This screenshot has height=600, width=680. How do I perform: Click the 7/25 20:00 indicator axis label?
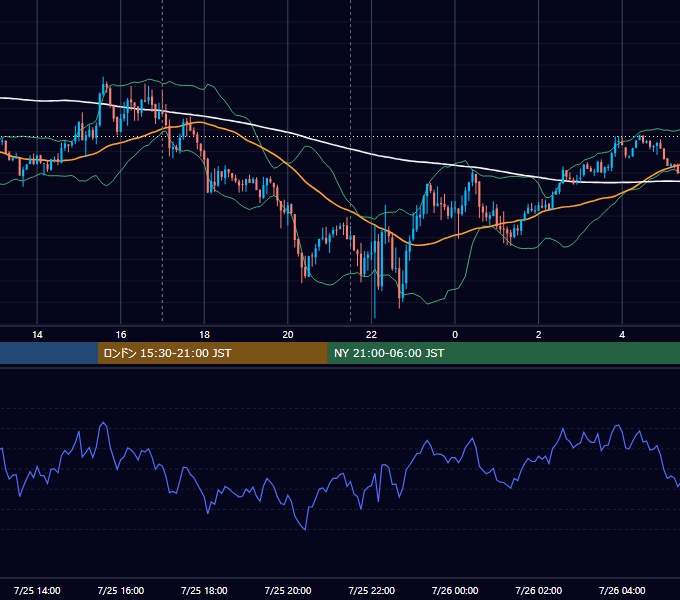tap(288, 590)
